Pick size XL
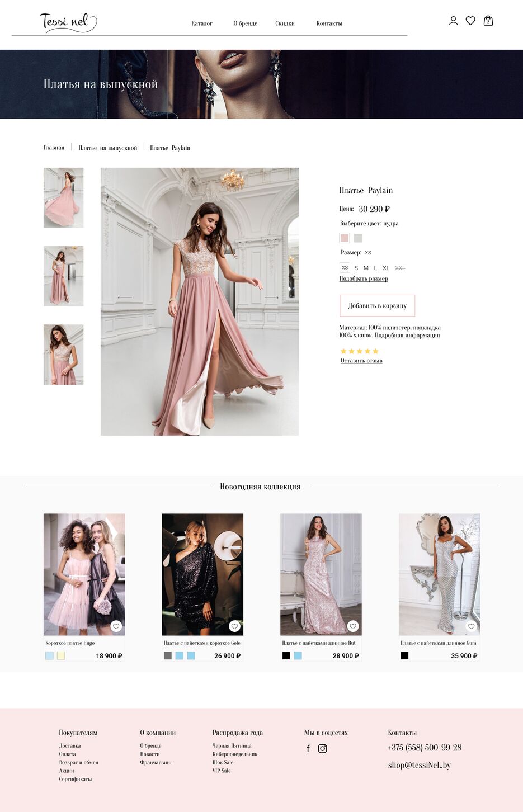 386,268
